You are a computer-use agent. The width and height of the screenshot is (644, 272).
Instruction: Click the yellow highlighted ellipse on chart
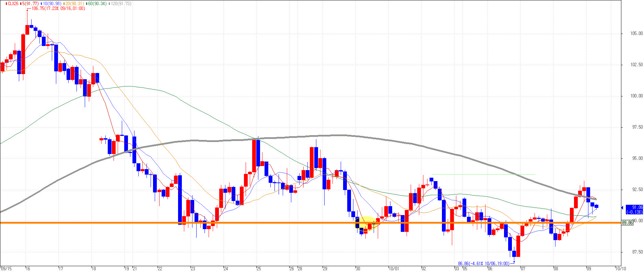[x=366, y=223]
